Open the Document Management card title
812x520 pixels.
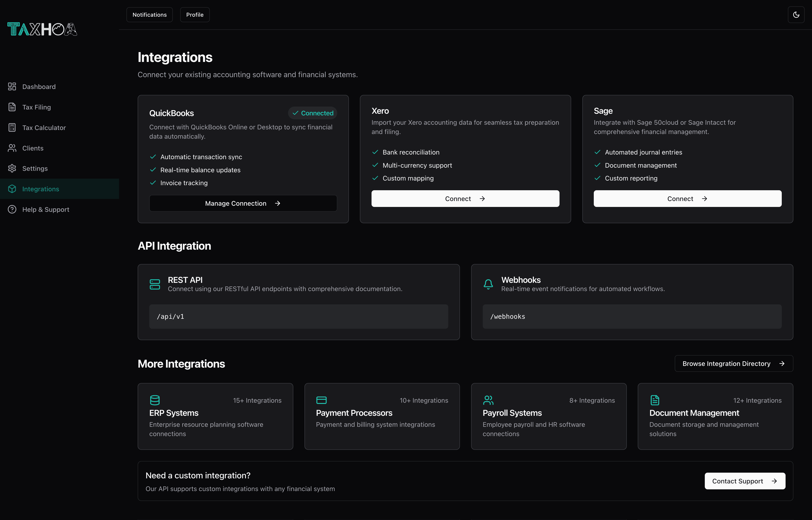[x=694, y=413]
